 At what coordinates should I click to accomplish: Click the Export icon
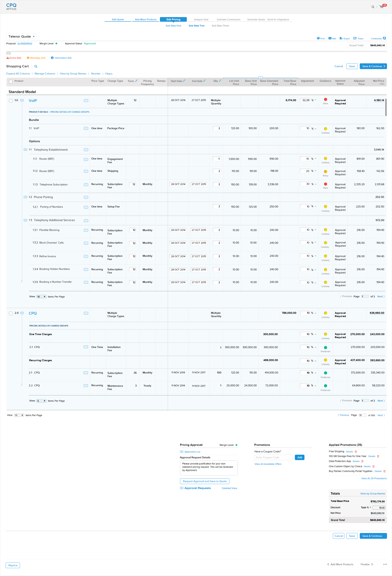click(341, 38)
